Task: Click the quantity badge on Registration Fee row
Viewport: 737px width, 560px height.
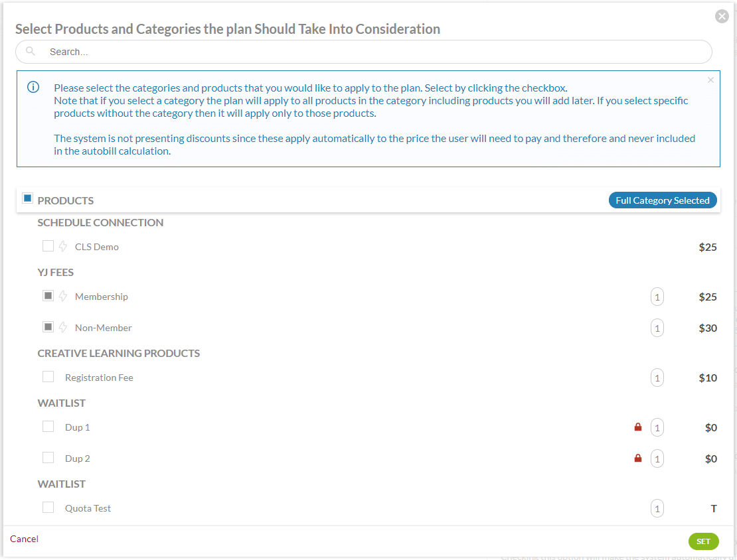Action: click(657, 378)
